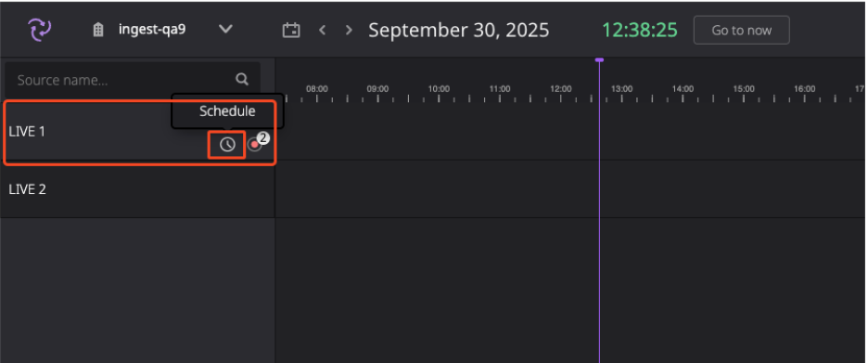Open the calendar date picker icon
The height and width of the screenshot is (363, 868).
point(291,30)
